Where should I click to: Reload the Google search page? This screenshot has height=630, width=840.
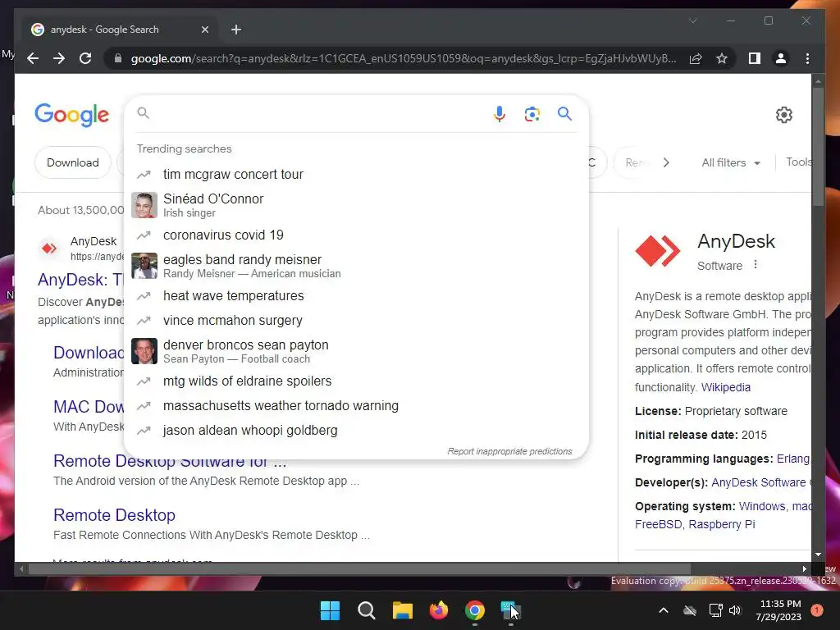[x=85, y=58]
